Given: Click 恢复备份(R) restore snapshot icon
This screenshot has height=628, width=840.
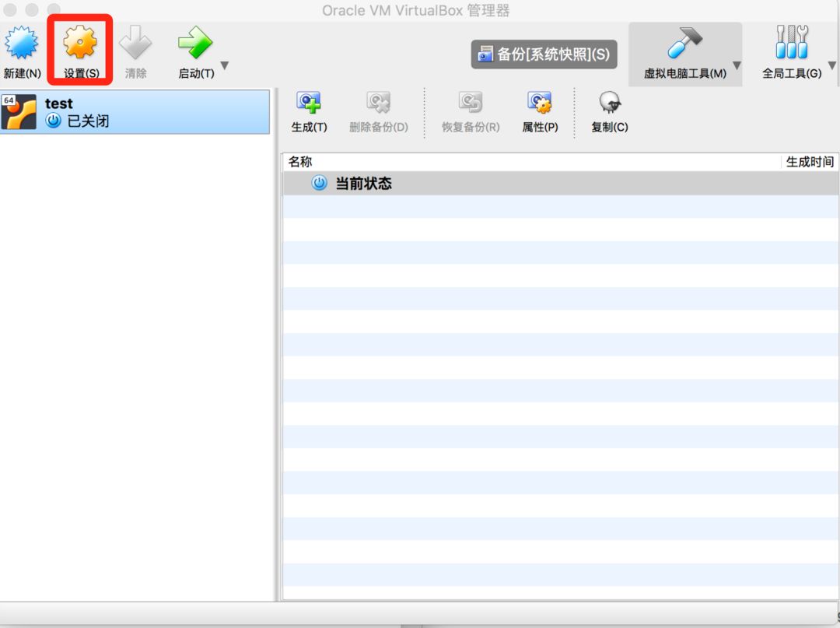Looking at the screenshot, I should [x=471, y=103].
